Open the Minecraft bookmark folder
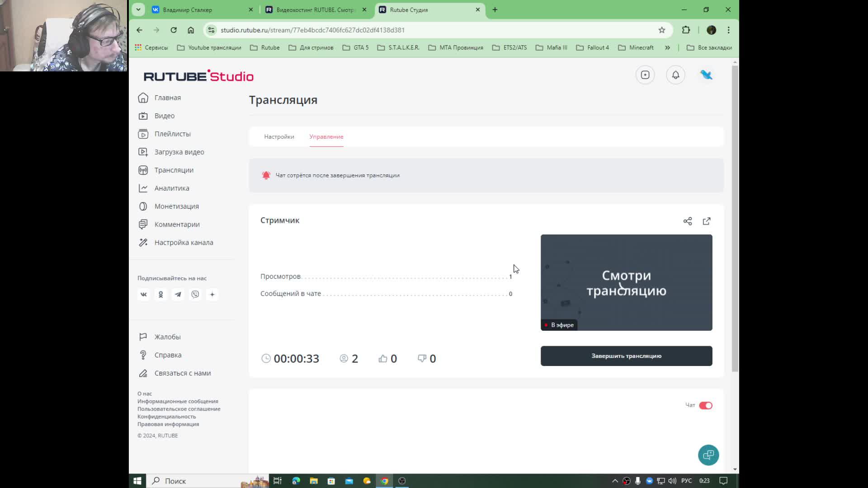The width and height of the screenshot is (868, 488). click(636, 47)
